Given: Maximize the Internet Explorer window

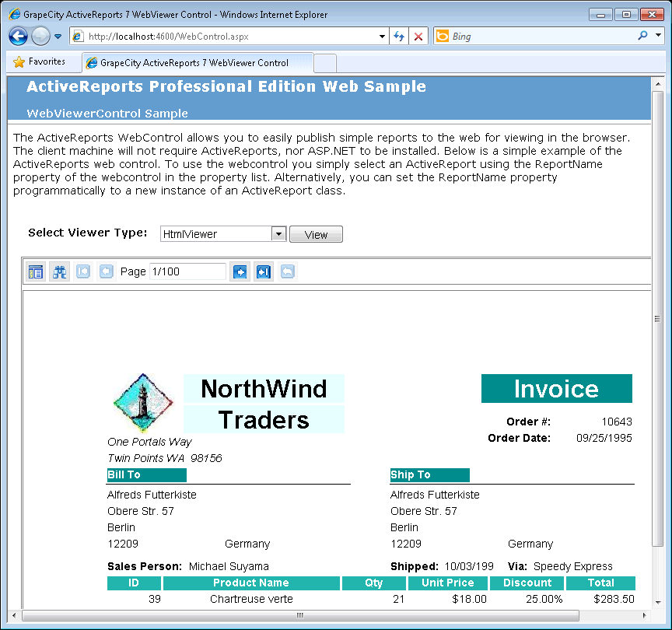Looking at the screenshot, I should 626,15.
